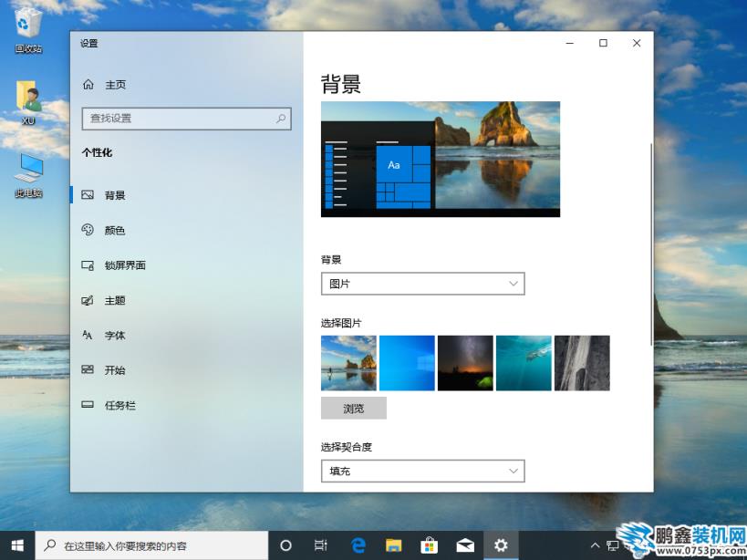Viewport: 747px width, 560px height.
Task: Open the XU user folder desktop icon
Action: [28, 102]
